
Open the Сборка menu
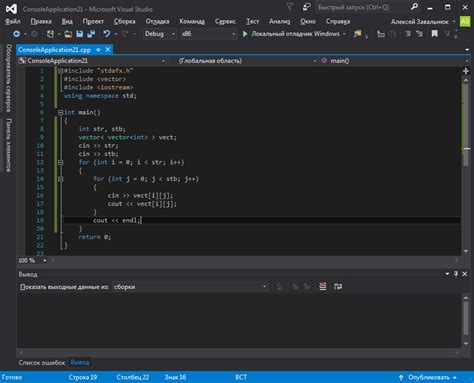pyautogui.click(x=124, y=21)
